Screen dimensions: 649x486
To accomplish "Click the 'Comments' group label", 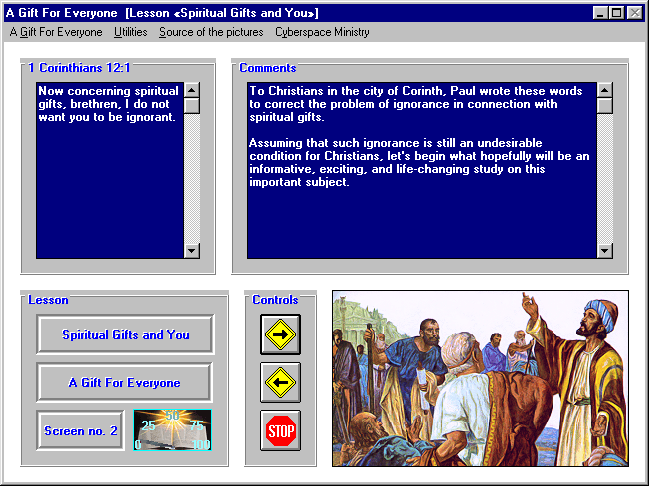I will [268, 68].
